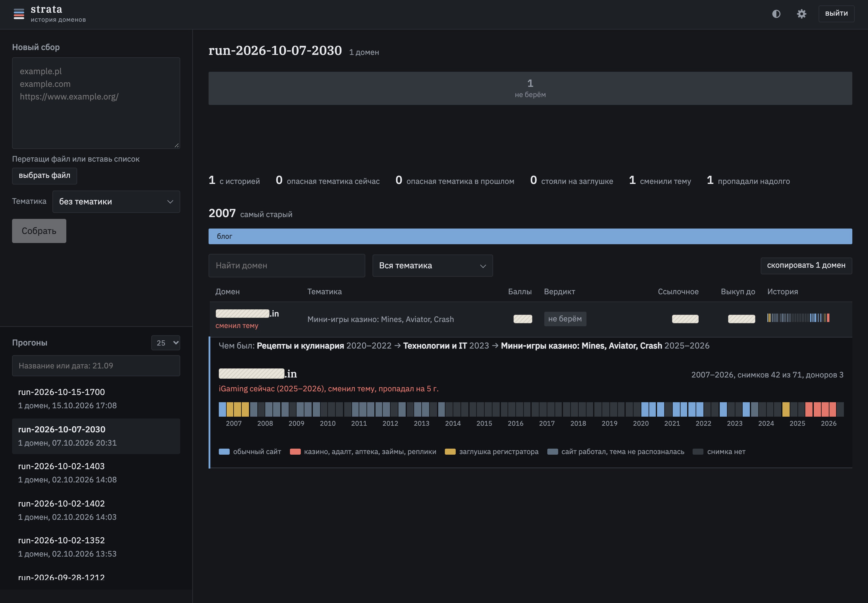Sort by the Выкуп до column header
The image size is (868, 603).
[738, 292]
